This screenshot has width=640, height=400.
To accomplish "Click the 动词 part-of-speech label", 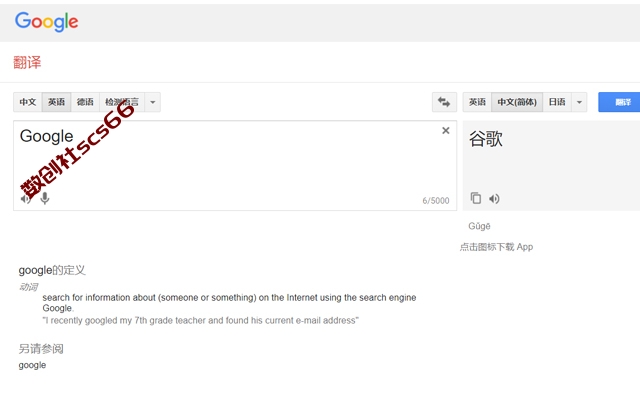I will click(28, 287).
